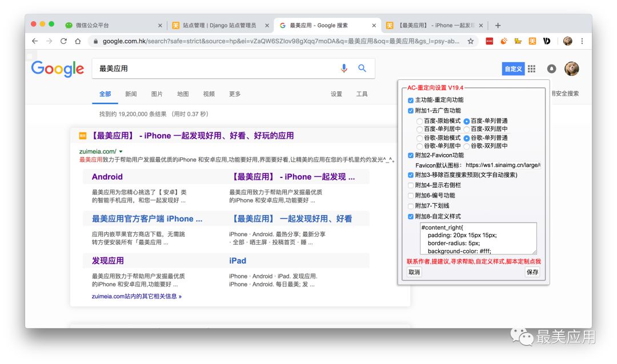617x364 pixels.
Task: Expand the zuimeia.com/ result dropdown arrow
Action: pyautogui.click(x=121, y=151)
